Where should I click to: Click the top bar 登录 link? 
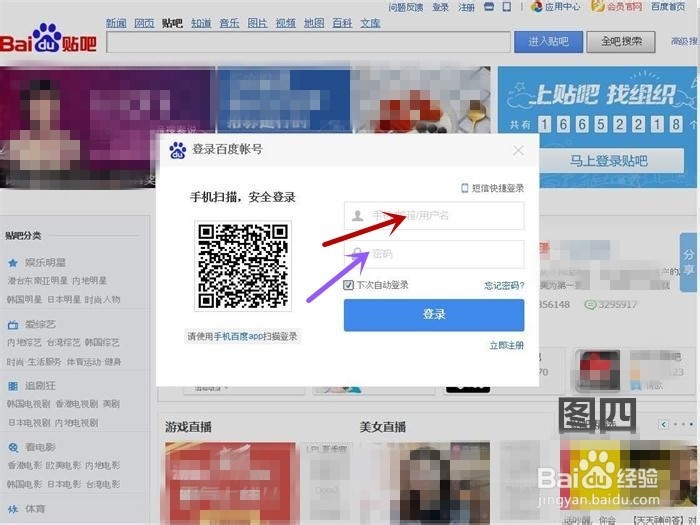tap(440, 7)
